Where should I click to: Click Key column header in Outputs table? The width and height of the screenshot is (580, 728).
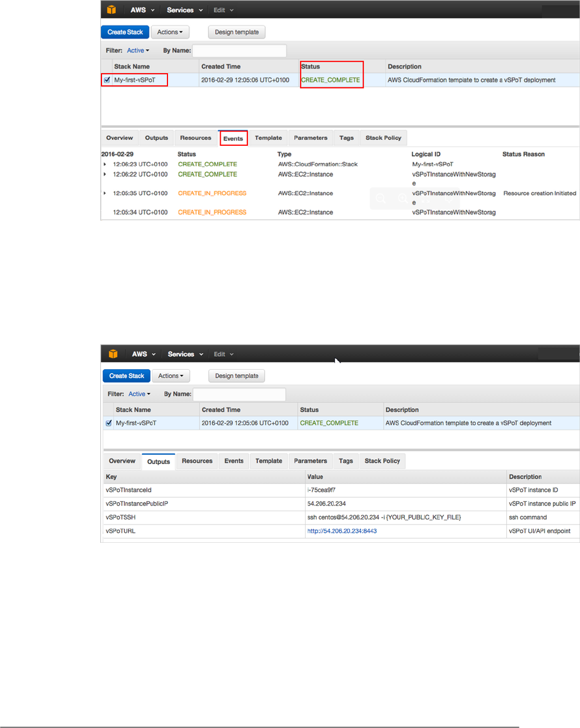[111, 477]
